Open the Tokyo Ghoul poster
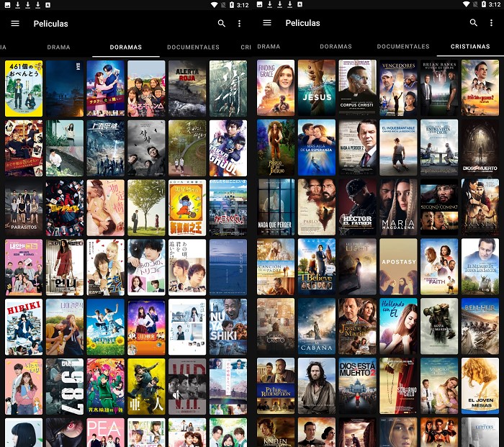Screen dimensions: 504x447 pos(228,148)
